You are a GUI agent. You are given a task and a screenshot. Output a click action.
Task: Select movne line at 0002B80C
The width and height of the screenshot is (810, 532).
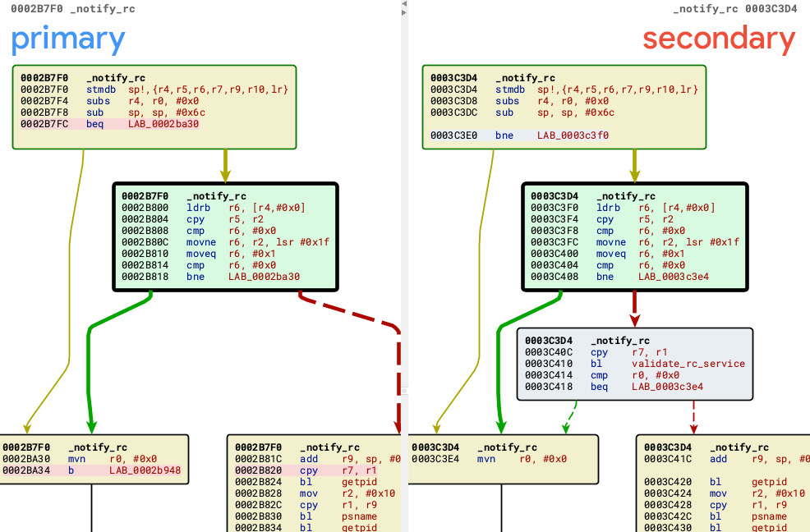tap(225, 241)
